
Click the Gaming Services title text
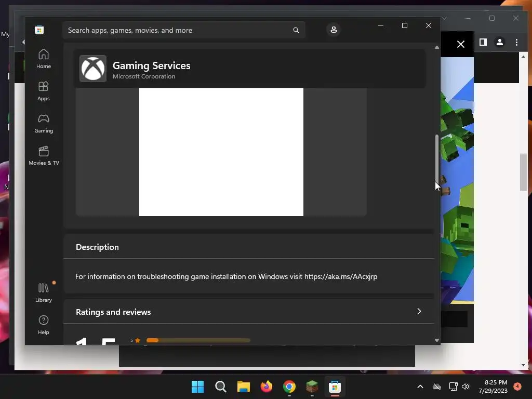pyautogui.click(x=151, y=65)
